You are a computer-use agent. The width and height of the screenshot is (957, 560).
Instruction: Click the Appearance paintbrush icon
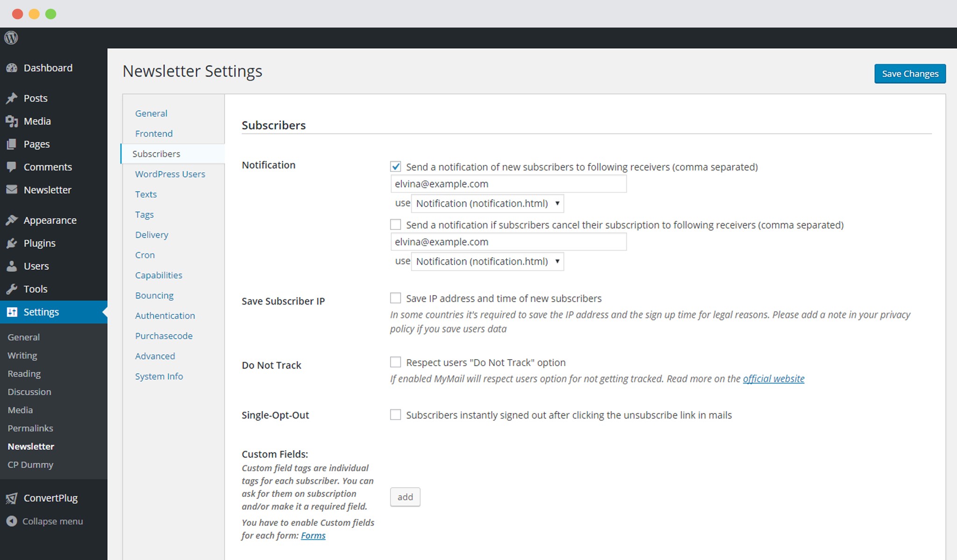pos(12,220)
